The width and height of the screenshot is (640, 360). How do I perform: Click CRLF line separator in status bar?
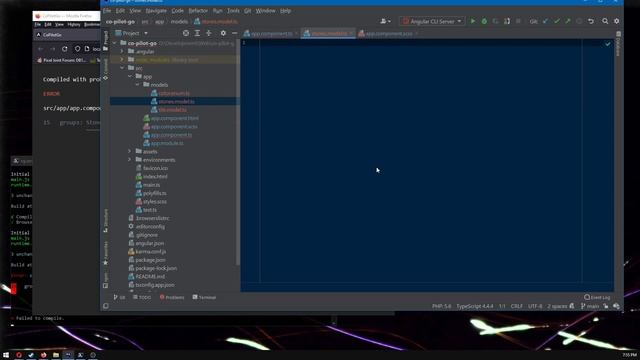(x=516, y=306)
